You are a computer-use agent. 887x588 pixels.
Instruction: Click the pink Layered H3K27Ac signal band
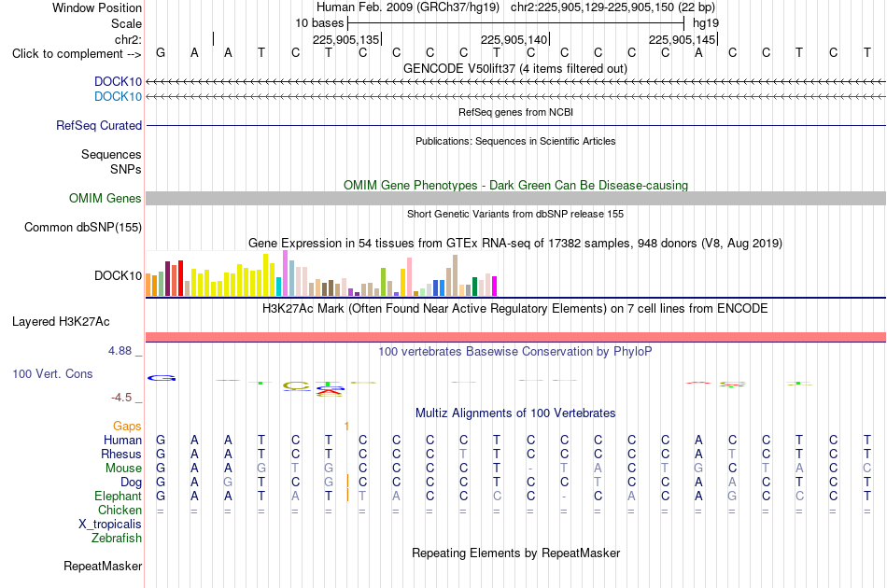515,337
